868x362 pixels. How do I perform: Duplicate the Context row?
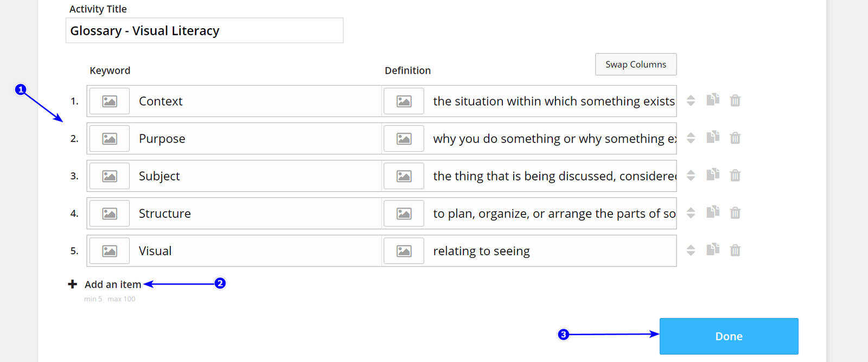click(713, 100)
